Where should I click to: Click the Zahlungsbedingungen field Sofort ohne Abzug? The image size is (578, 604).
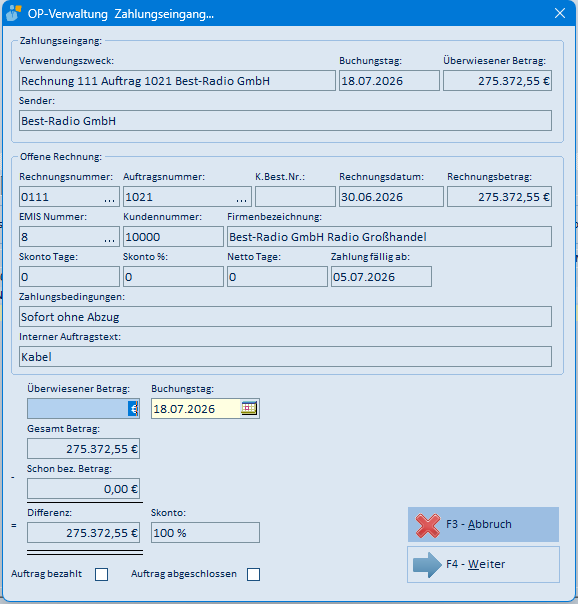(285, 317)
